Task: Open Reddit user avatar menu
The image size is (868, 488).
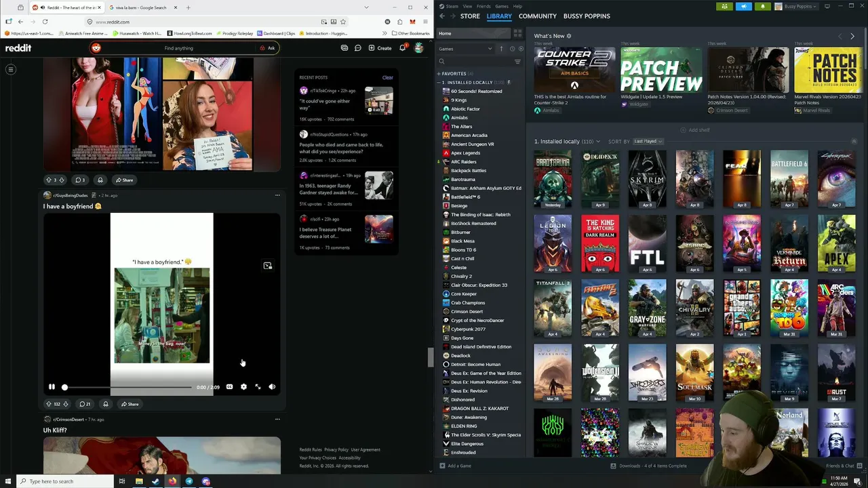Action: pyautogui.click(x=419, y=48)
